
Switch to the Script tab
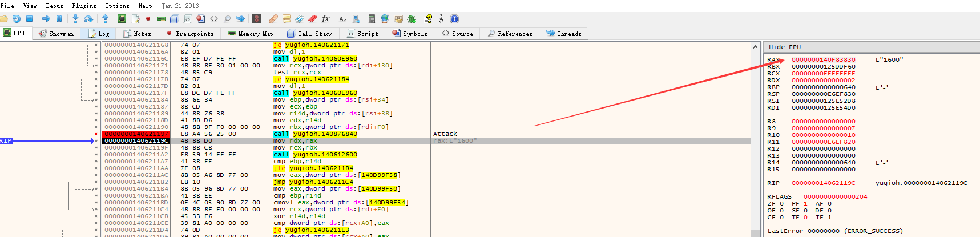click(362, 34)
